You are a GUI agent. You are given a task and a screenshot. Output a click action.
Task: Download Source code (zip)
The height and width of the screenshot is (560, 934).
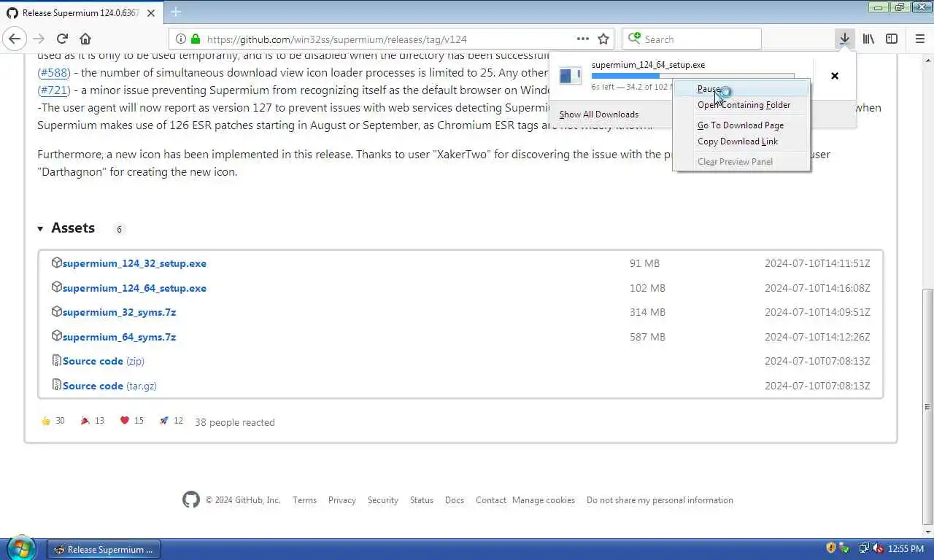[104, 361]
